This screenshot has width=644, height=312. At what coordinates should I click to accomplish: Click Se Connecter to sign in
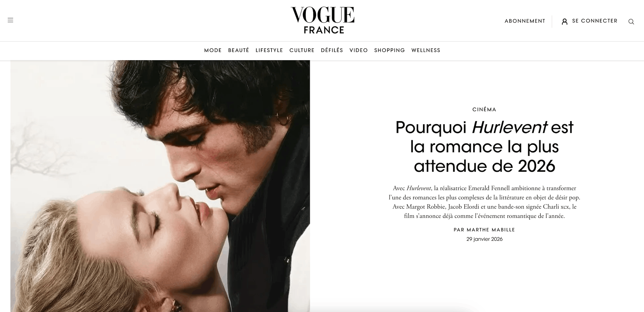(595, 21)
